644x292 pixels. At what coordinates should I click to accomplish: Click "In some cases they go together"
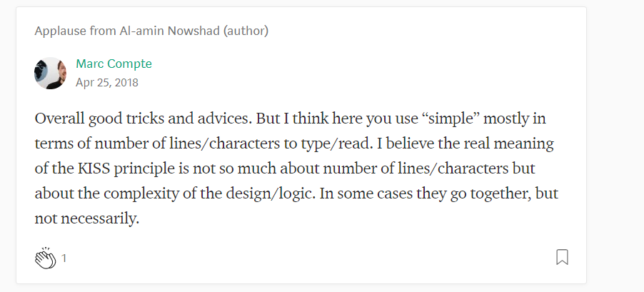point(421,193)
